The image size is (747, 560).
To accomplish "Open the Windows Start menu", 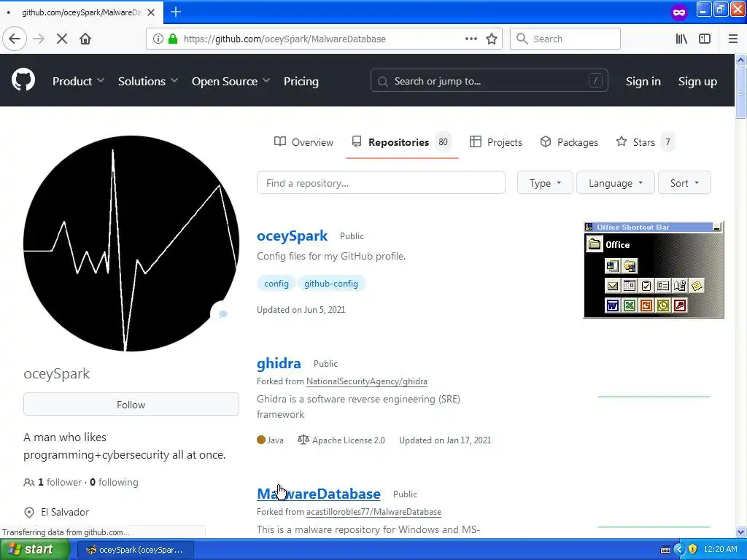I will [x=35, y=550].
